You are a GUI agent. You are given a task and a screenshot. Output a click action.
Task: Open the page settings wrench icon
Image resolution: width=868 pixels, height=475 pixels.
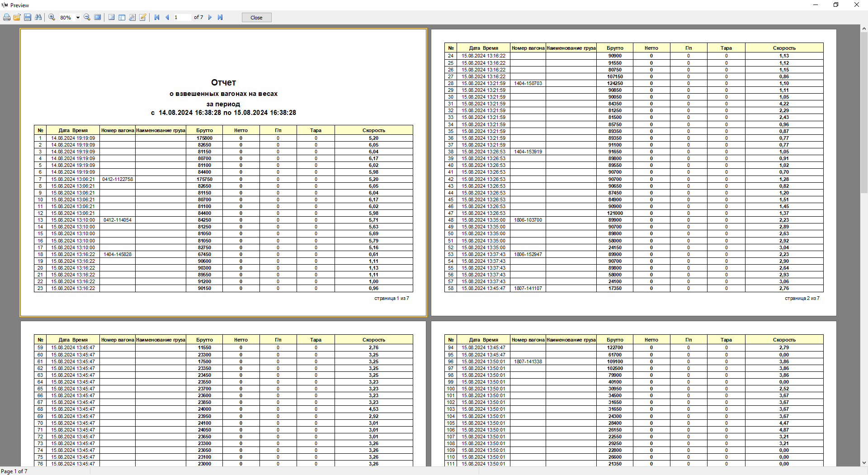tap(132, 17)
